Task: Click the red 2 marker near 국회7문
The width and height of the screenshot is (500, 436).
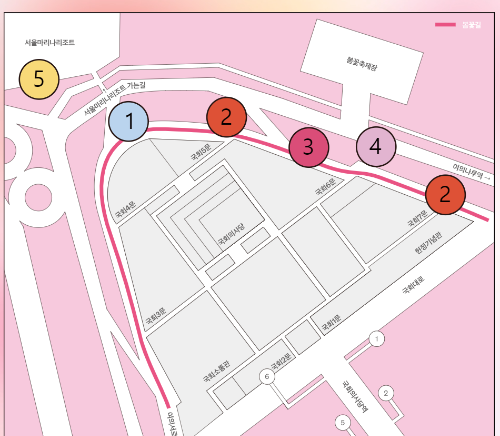Action: pos(445,195)
